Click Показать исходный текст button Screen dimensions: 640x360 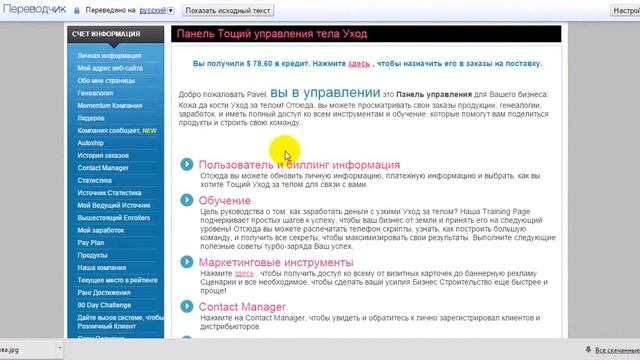pyautogui.click(x=228, y=11)
